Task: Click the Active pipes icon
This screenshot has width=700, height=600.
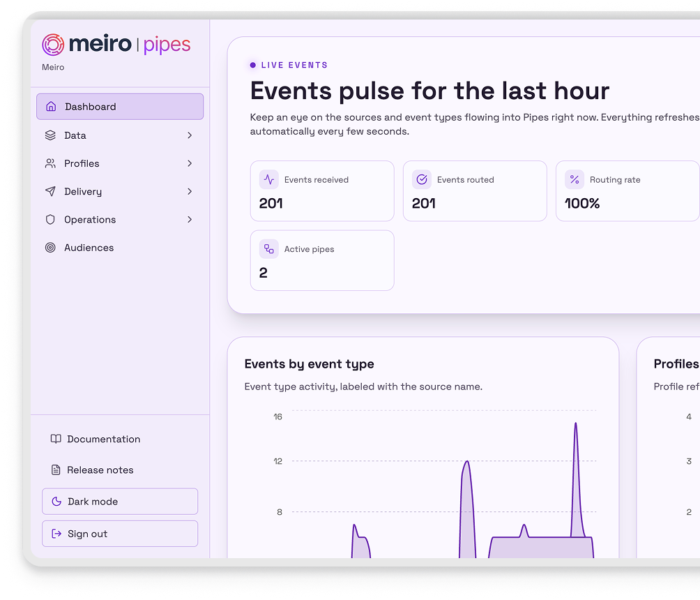Action: [269, 249]
